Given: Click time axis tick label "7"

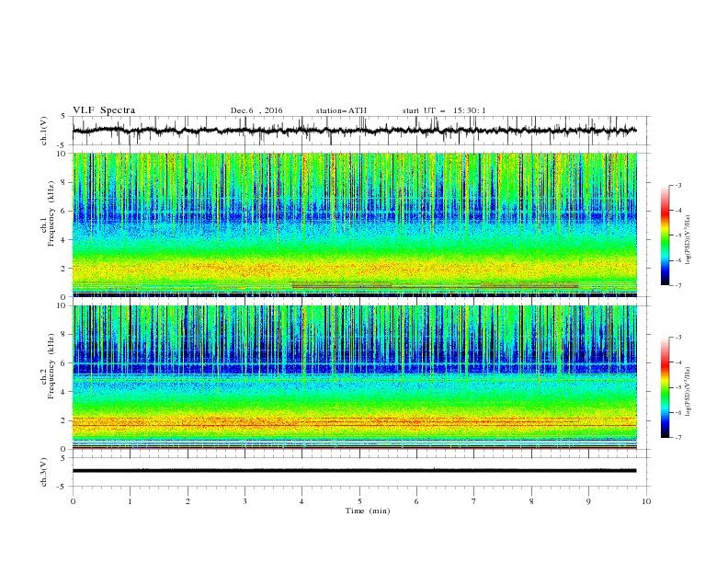Looking at the screenshot, I should click(x=474, y=501).
